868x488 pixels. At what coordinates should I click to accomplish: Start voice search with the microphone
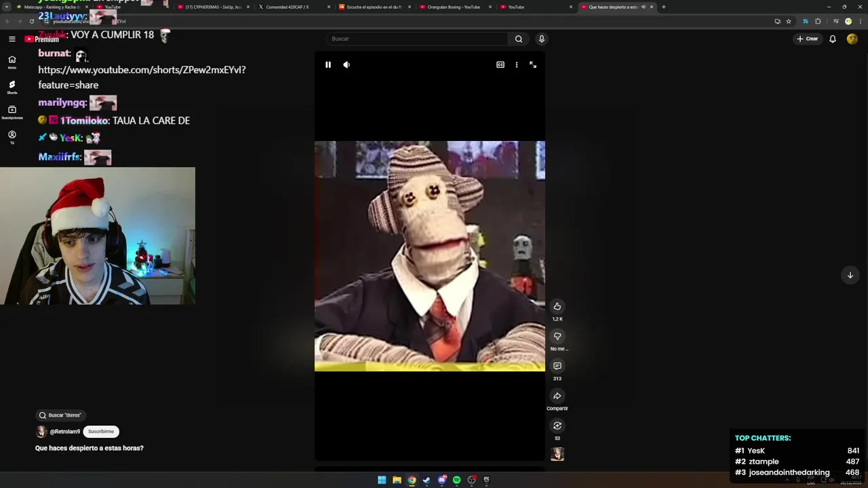[542, 39]
